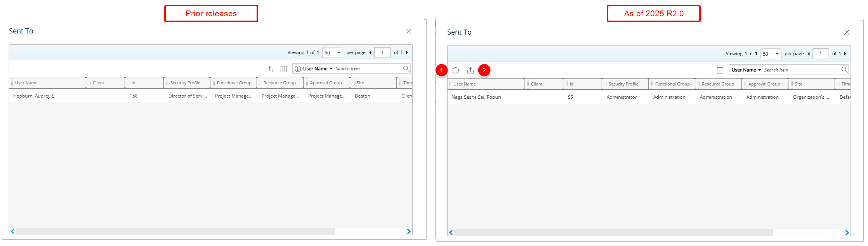
Task: Open column chooser in 2025 R2.0 dialog
Action: 720,70
